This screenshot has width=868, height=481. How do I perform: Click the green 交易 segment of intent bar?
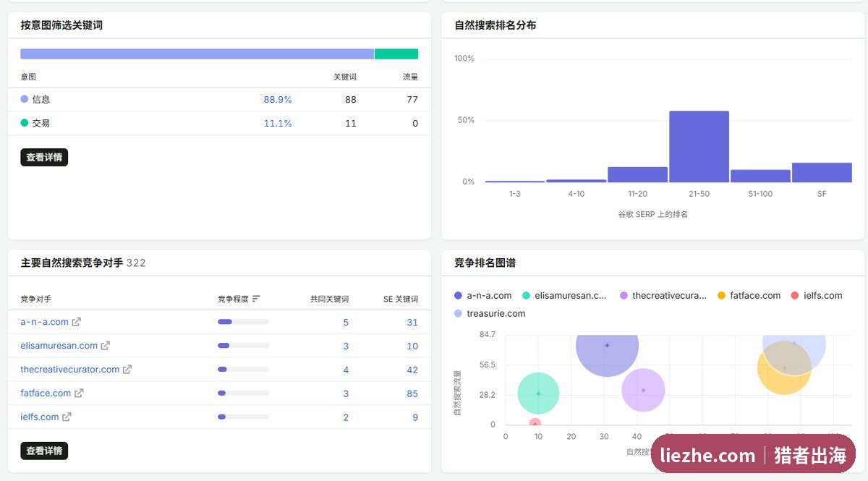click(396, 54)
